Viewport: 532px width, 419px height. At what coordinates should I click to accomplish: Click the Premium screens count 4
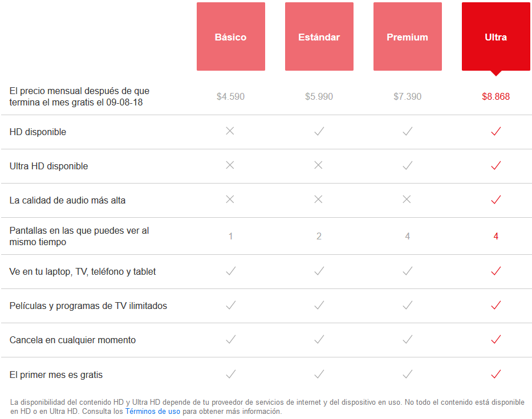pos(407,236)
